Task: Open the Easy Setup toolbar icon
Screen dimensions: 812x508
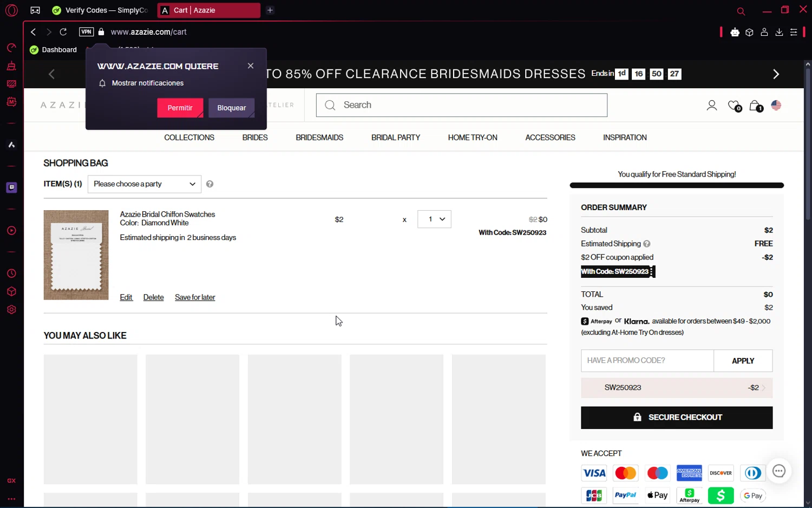Action: 794,32
